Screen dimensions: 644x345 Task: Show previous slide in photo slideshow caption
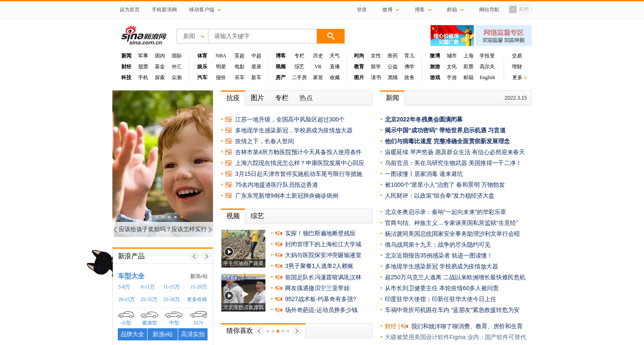115,229
